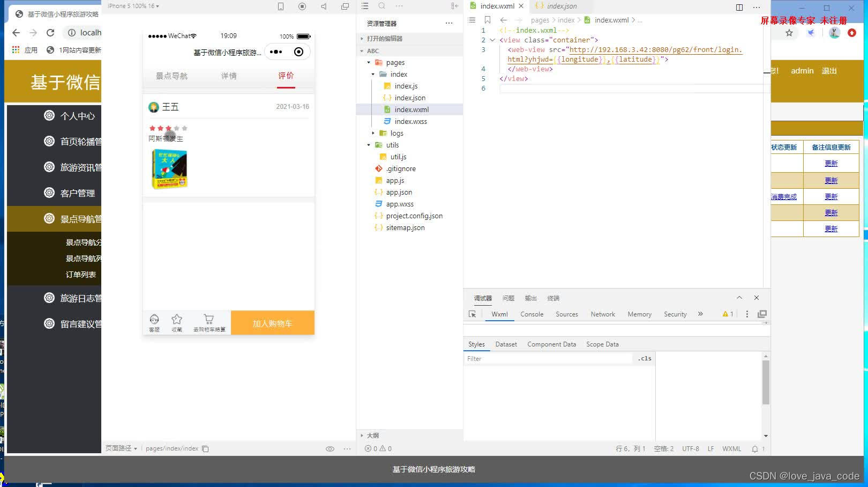Click the browser reload button

(x=50, y=33)
